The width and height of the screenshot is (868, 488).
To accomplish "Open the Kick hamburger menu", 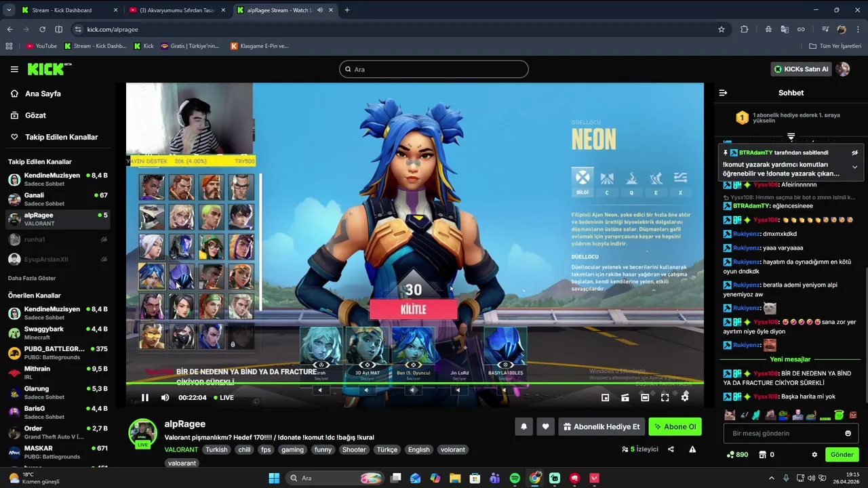I will click(x=14, y=69).
